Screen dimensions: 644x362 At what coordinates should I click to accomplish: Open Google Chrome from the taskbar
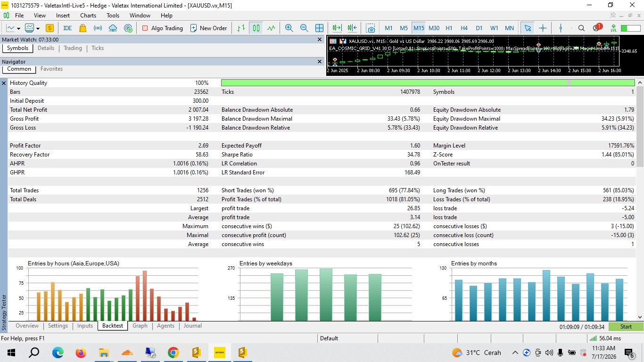[x=173, y=353]
